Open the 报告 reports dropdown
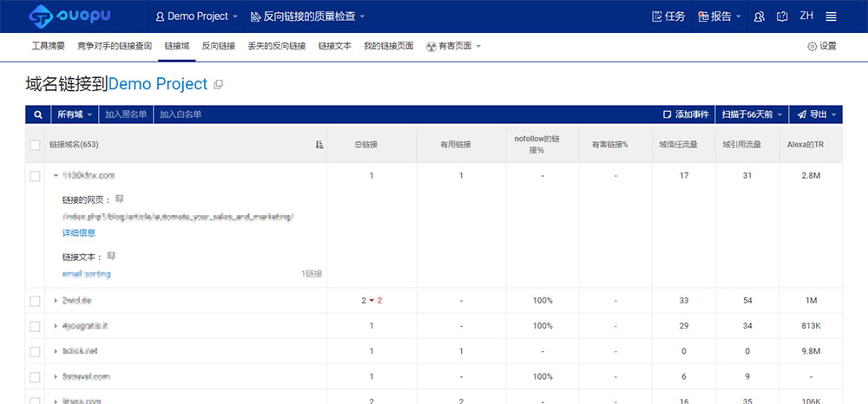The image size is (868, 404). (720, 16)
